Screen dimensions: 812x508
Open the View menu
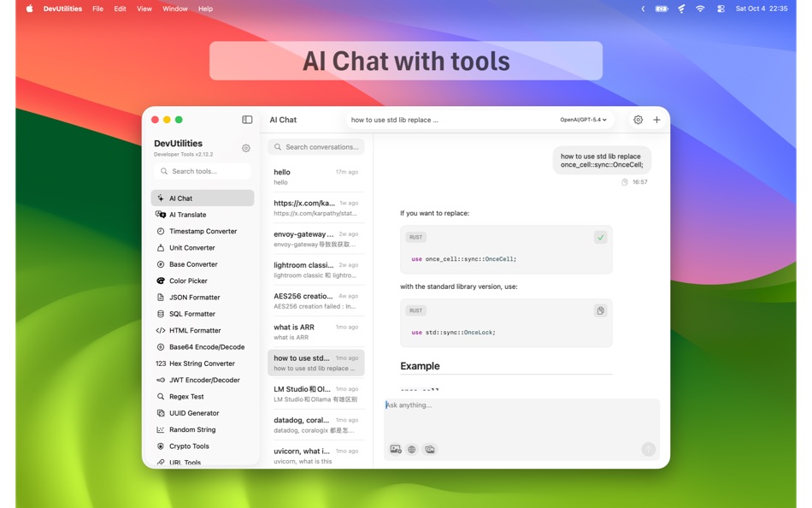tap(144, 9)
